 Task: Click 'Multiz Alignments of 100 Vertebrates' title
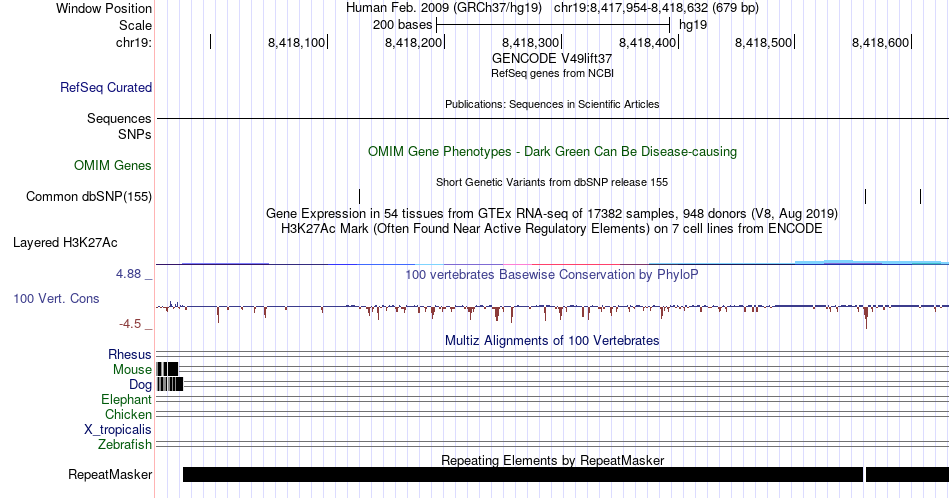552,340
